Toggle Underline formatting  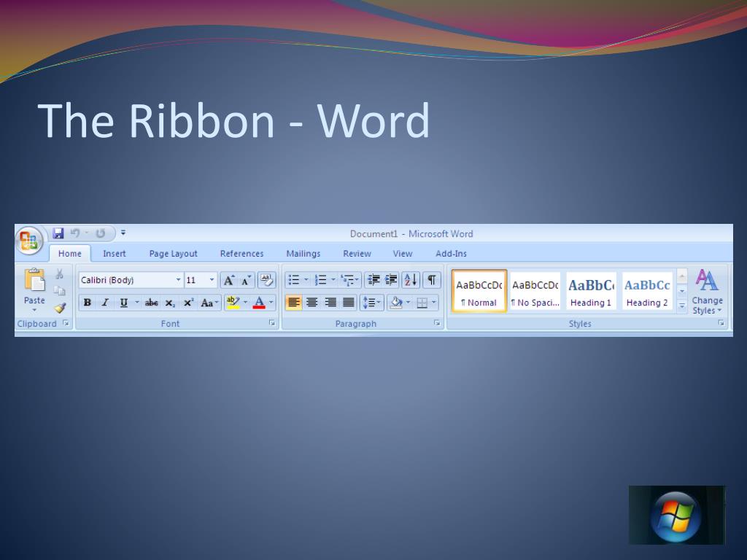(123, 303)
